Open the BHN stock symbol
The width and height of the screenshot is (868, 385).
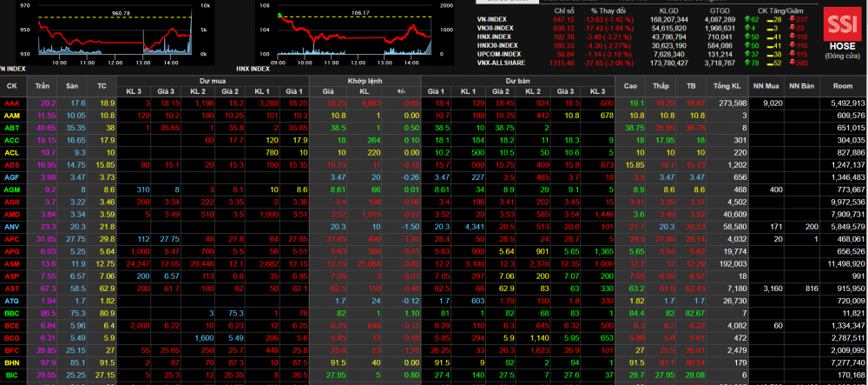pyautogui.click(x=12, y=362)
